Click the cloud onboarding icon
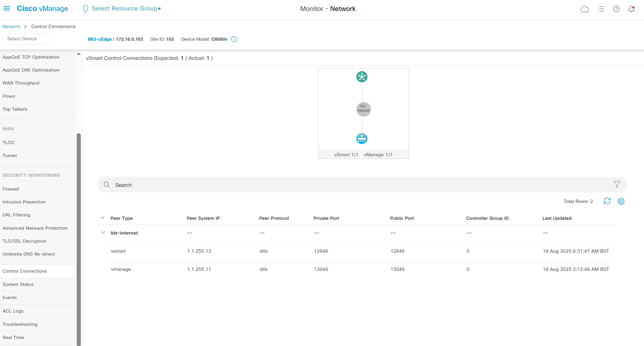This screenshot has width=644, height=346. click(585, 9)
